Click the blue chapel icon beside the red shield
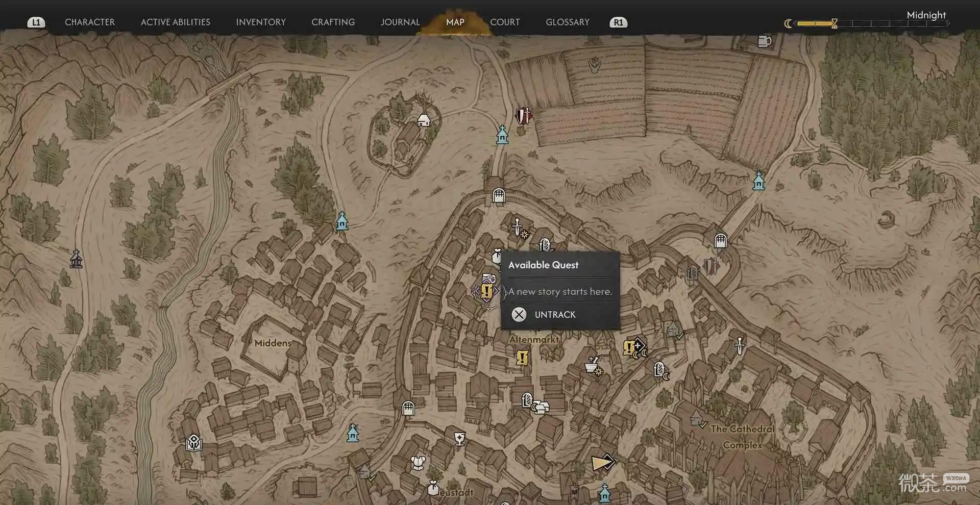The height and width of the screenshot is (505, 980). coord(502,135)
